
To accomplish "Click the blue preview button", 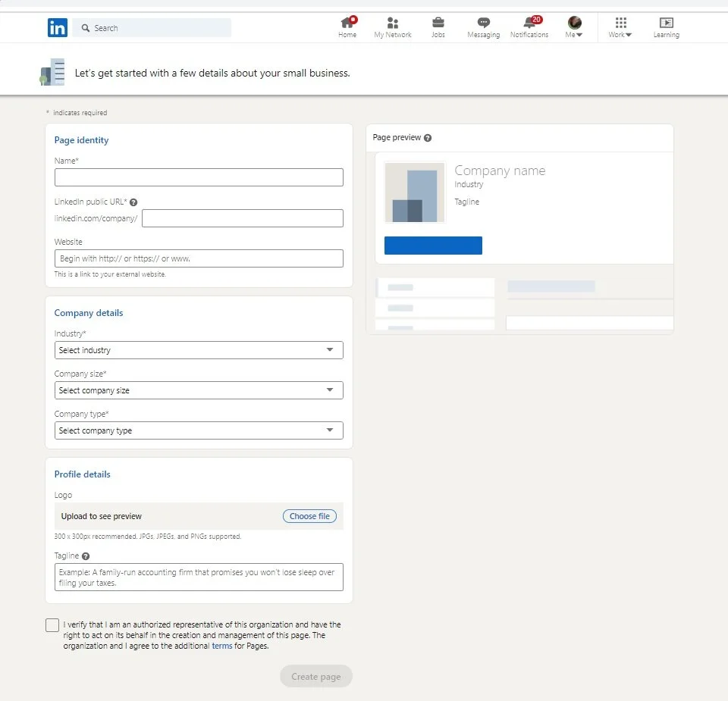I will tap(433, 246).
